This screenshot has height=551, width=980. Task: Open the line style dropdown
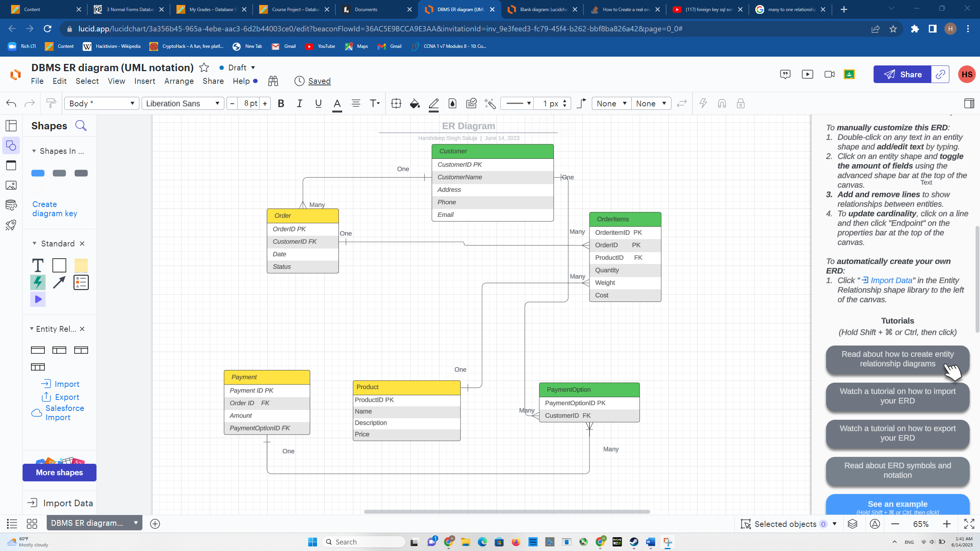pyautogui.click(x=517, y=103)
